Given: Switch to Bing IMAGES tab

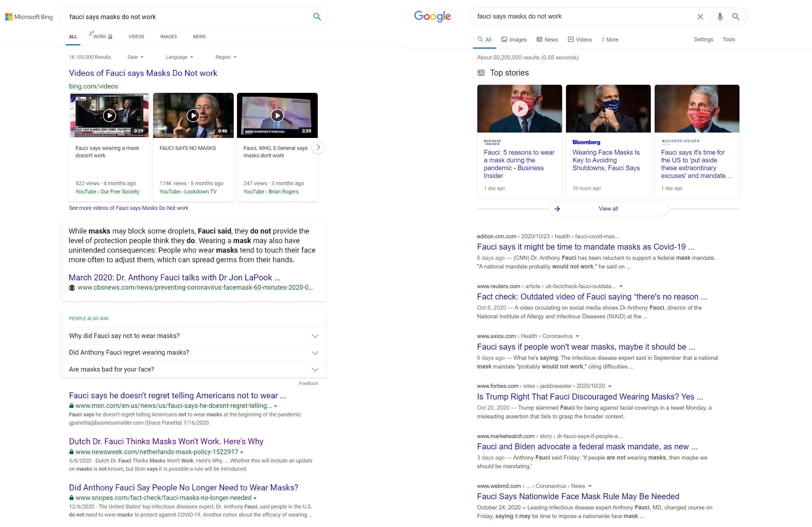Looking at the screenshot, I should click(169, 36).
